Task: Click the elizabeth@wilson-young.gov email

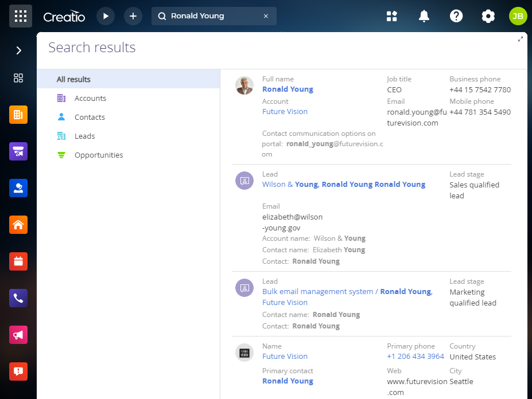Action: 292,222
